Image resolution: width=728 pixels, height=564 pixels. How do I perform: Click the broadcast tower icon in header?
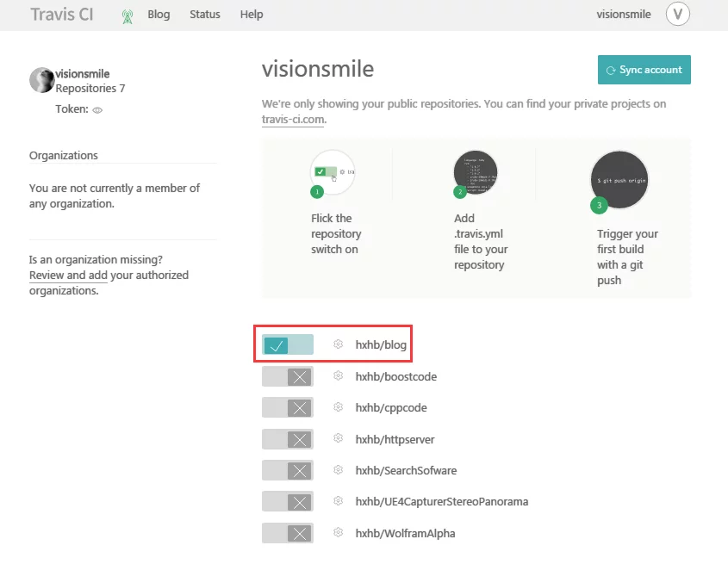(x=128, y=15)
